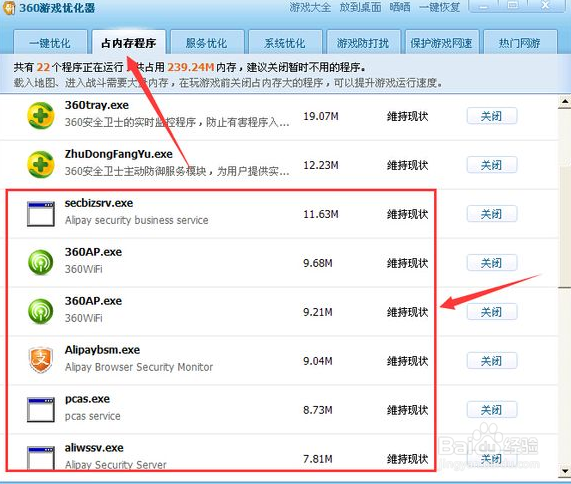The width and height of the screenshot is (571, 484).
Task: Click the 12.23M memory value
Action: (321, 165)
